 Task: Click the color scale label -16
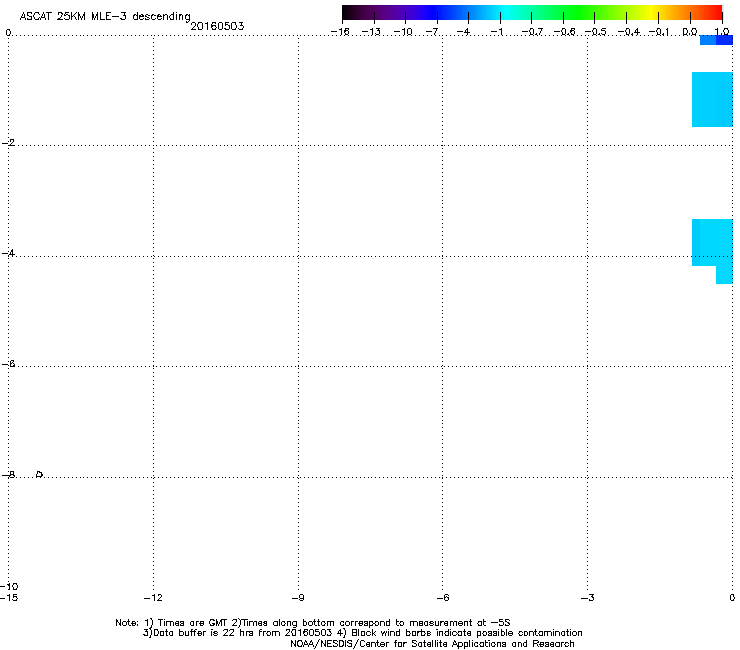point(340,32)
